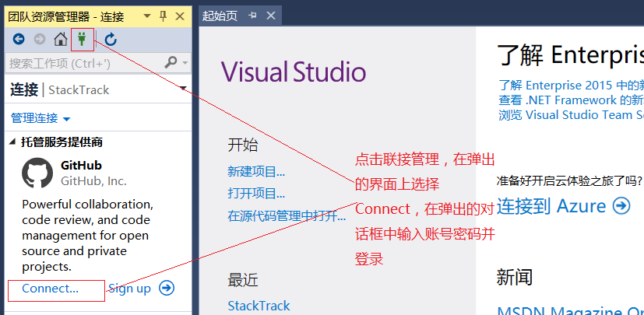Click the GitHub logo icon
Screen dimensions: 644x315
point(37,173)
